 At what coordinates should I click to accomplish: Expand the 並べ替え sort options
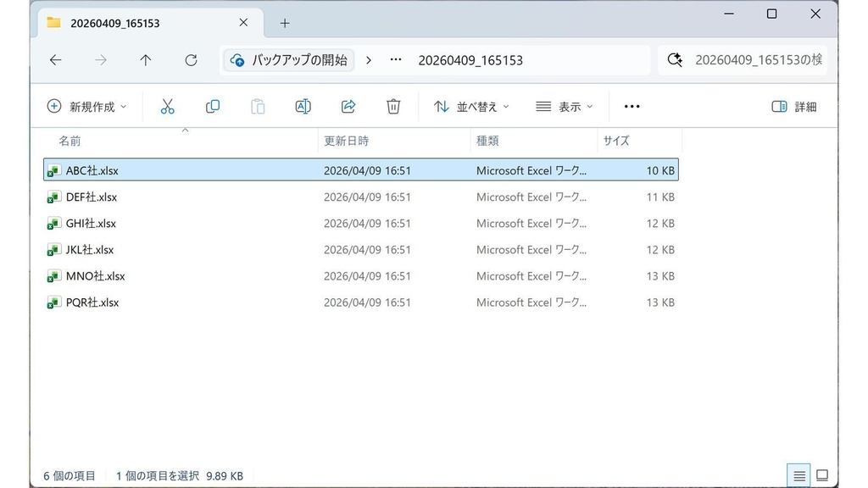[x=470, y=106]
